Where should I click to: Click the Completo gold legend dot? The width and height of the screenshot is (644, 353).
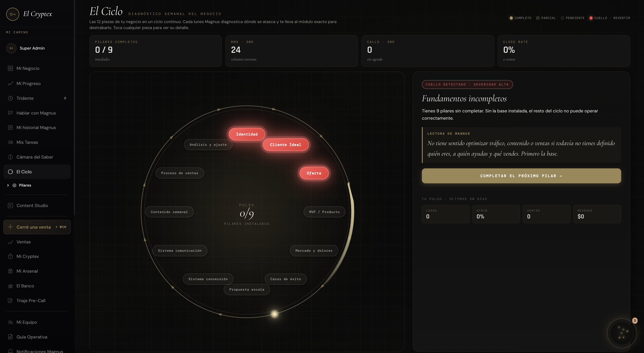[511, 18]
